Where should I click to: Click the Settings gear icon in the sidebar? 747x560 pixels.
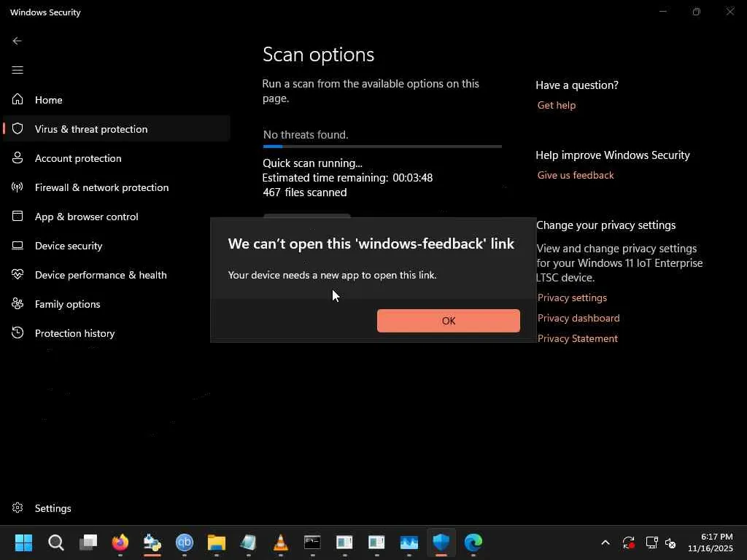(18, 507)
